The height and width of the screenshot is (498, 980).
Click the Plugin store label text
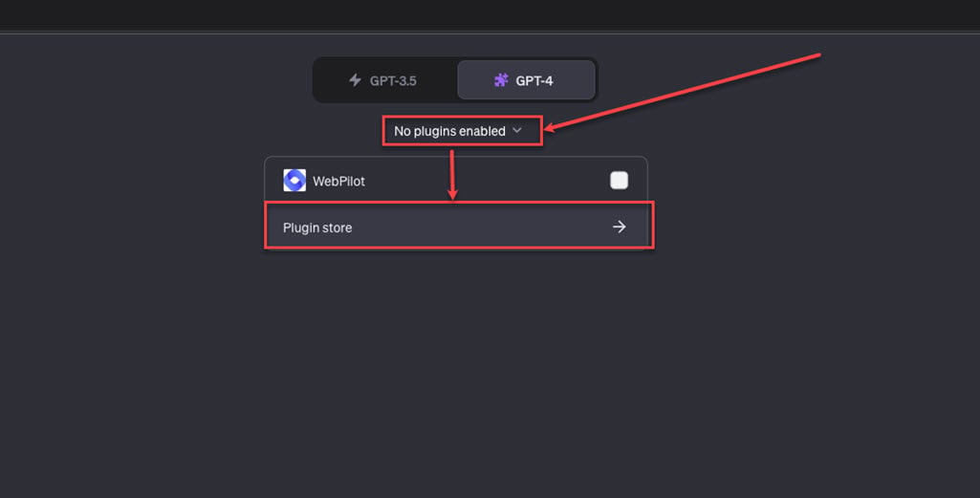pos(317,228)
